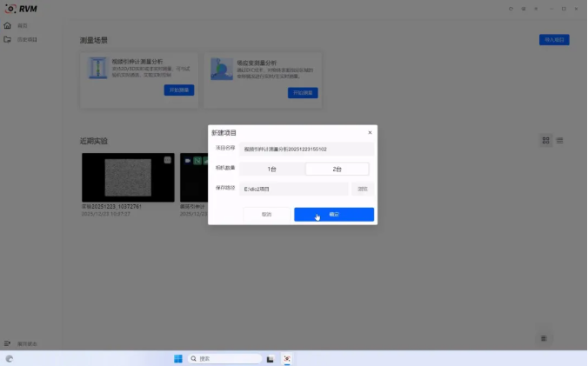588x366 pixels.
Task: Open the Home page icon in the sidebar
Action: [8, 25]
